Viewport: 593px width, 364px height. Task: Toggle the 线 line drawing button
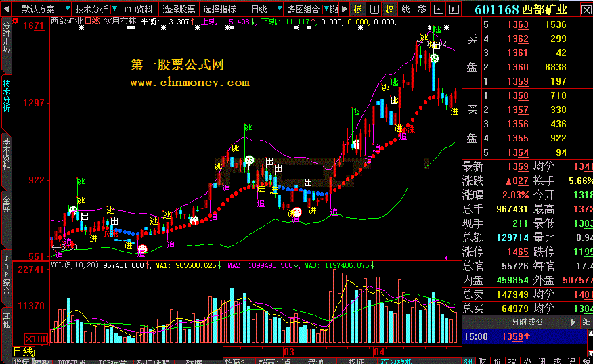click(x=405, y=9)
